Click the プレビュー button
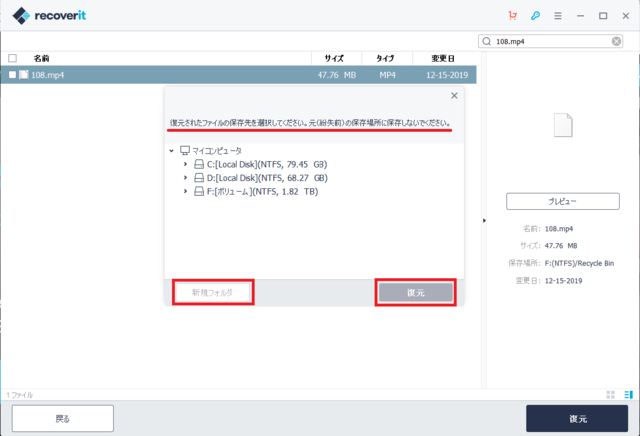Viewport: 640px width, 436px height. (x=563, y=201)
